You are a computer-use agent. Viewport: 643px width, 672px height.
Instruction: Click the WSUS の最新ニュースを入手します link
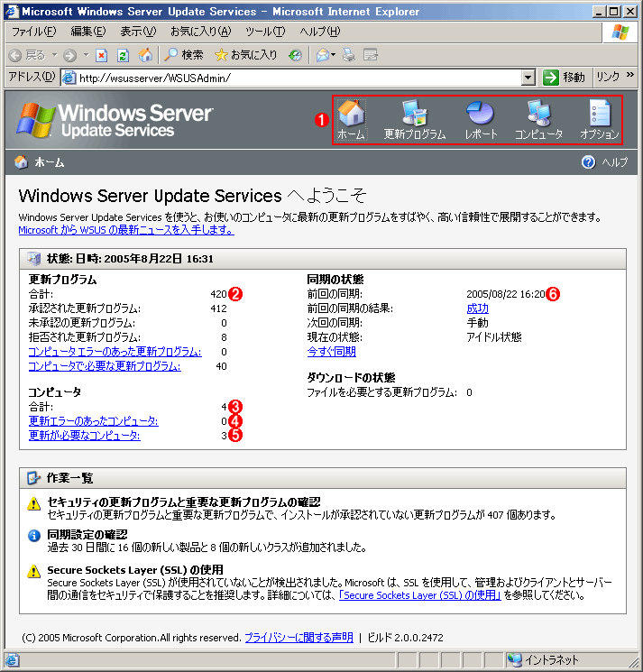[x=126, y=230]
